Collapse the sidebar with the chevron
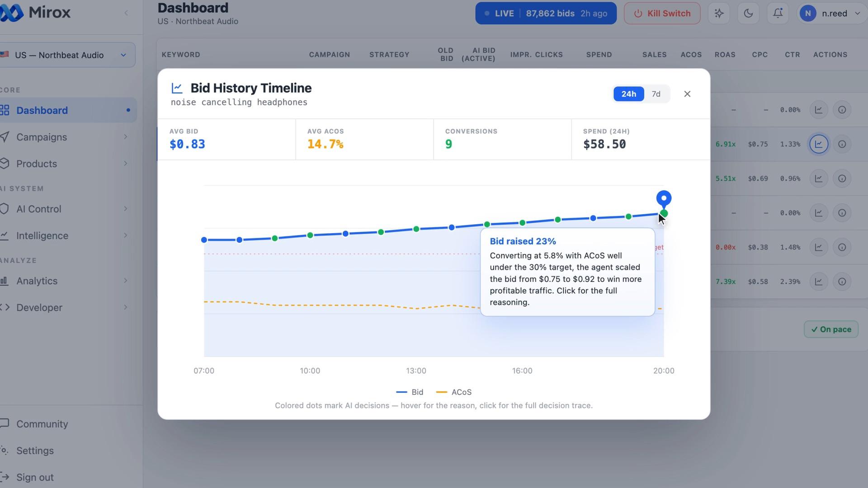Viewport: 868px width, 488px height. (x=126, y=13)
